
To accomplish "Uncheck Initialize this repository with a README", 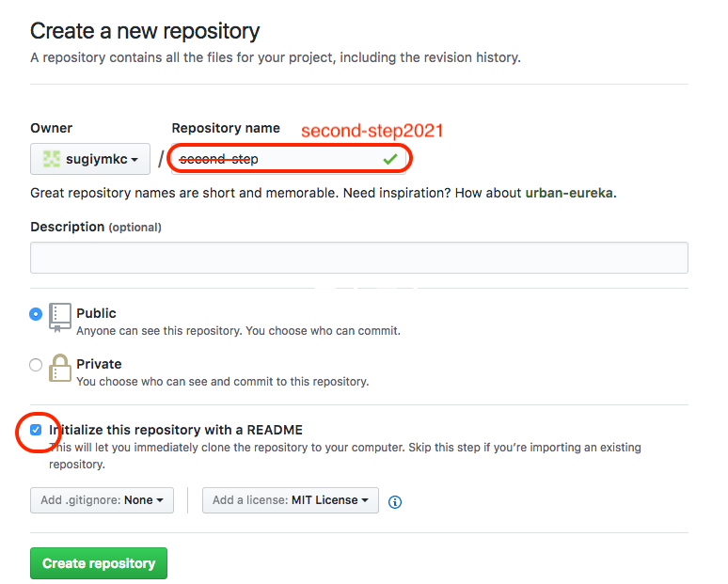I will pyautogui.click(x=36, y=430).
